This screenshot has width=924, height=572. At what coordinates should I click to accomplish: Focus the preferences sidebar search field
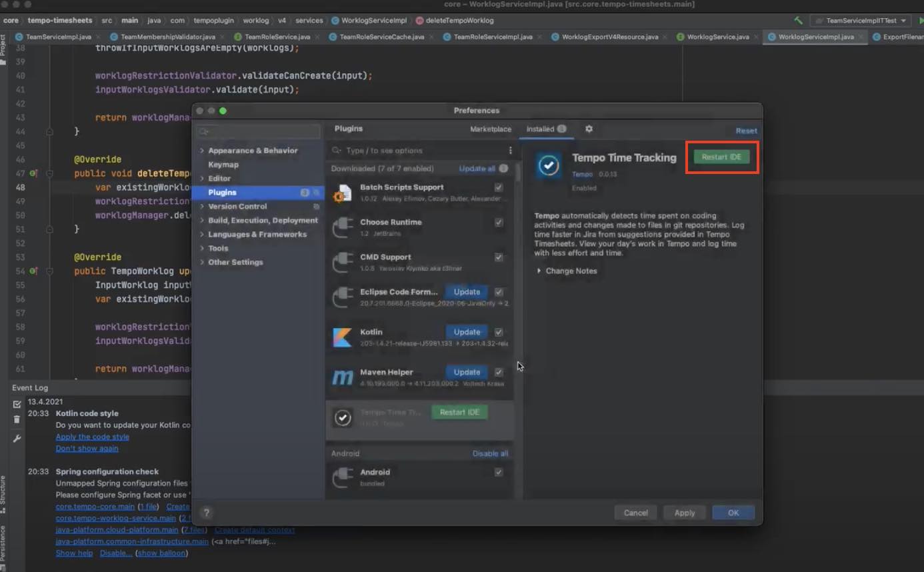[259, 132]
